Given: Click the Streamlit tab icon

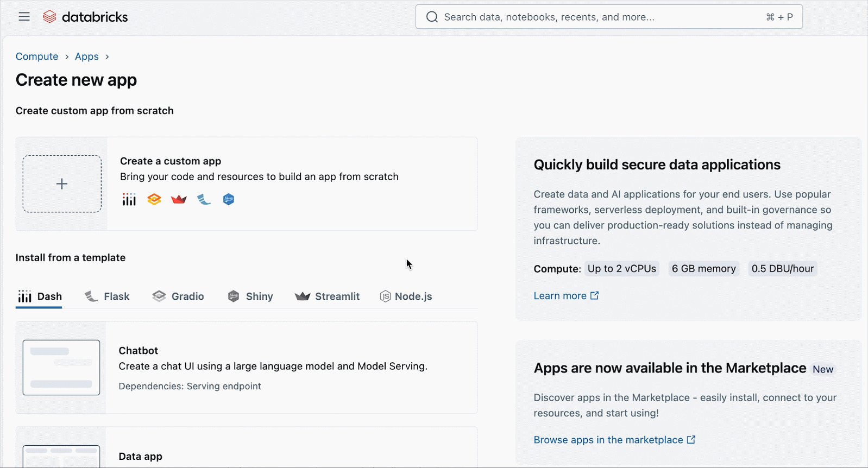Looking at the screenshot, I should tap(303, 296).
